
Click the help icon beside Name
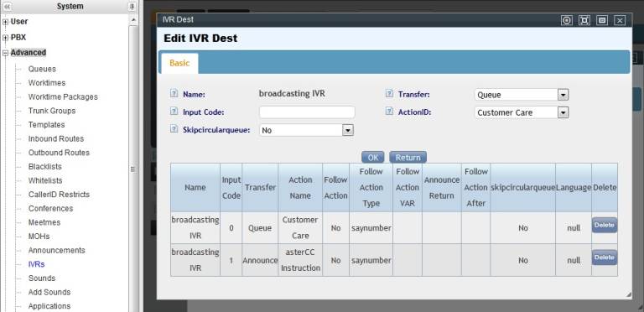(x=174, y=94)
